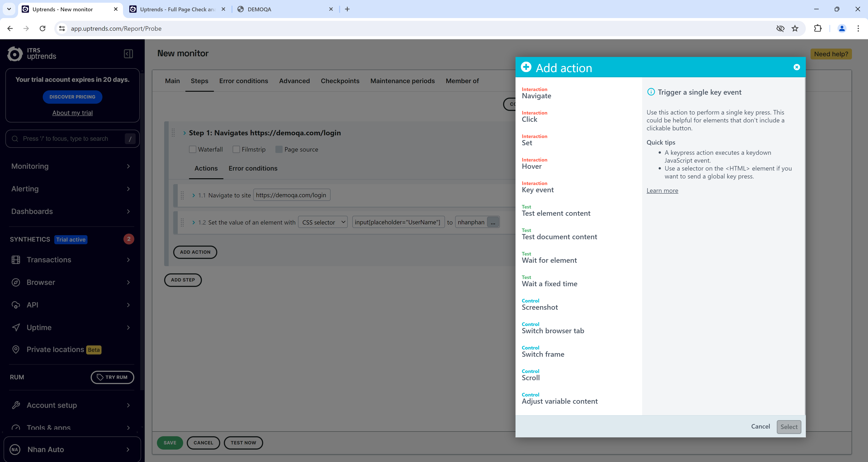Reload the page with the refresh icon
The height and width of the screenshot is (462, 868).
pyautogui.click(x=43, y=28)
